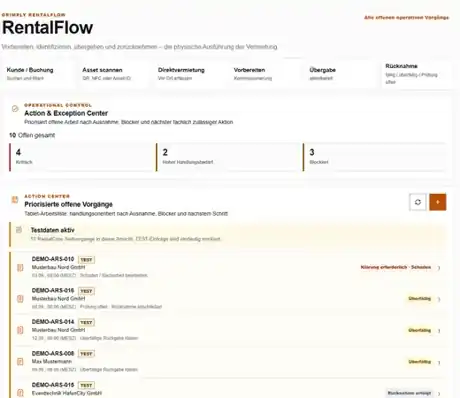Click the Action & Exception Center heading
This screenshot has width=460, height=398.
point(66,113)
